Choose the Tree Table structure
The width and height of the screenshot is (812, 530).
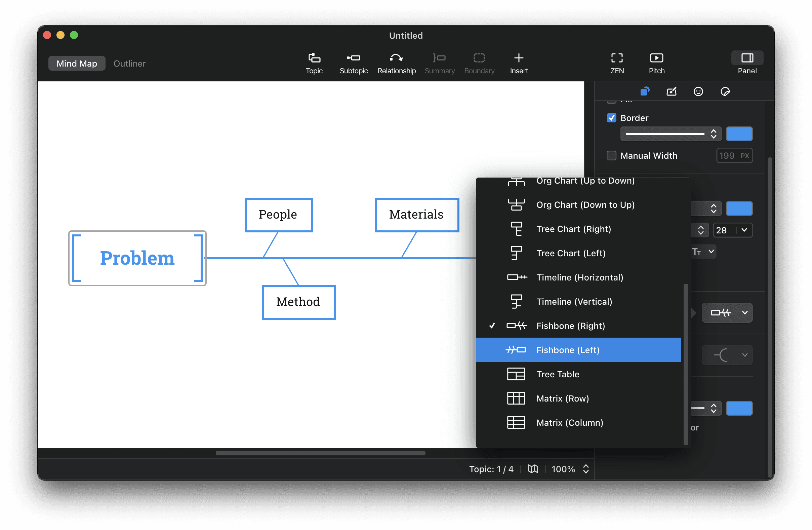(578, 374)
